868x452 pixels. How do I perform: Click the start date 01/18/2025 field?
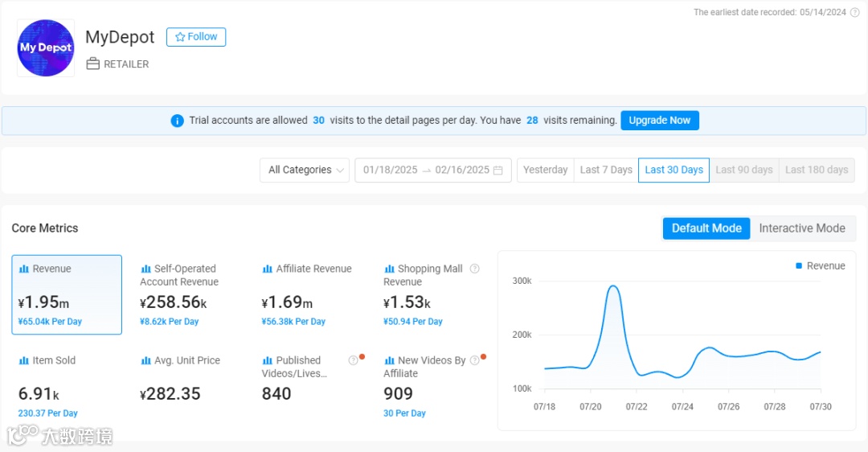point(391,170)
